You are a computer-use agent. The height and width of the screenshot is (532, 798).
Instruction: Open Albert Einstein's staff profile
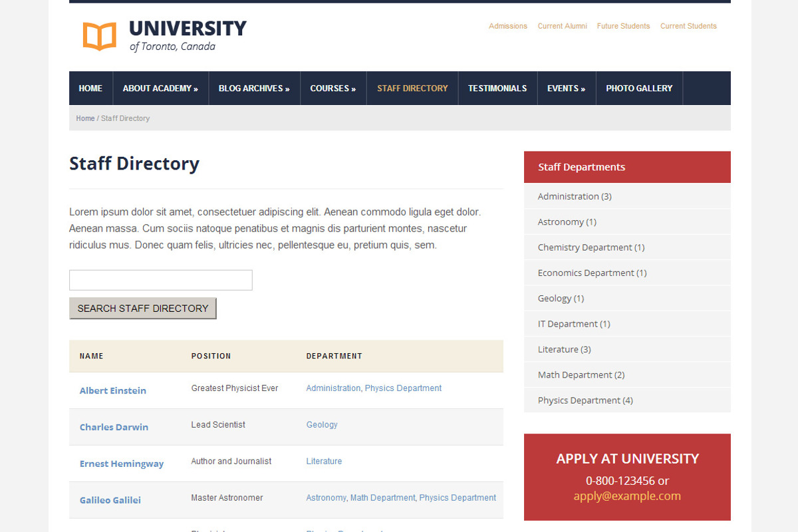click(112, 390)
